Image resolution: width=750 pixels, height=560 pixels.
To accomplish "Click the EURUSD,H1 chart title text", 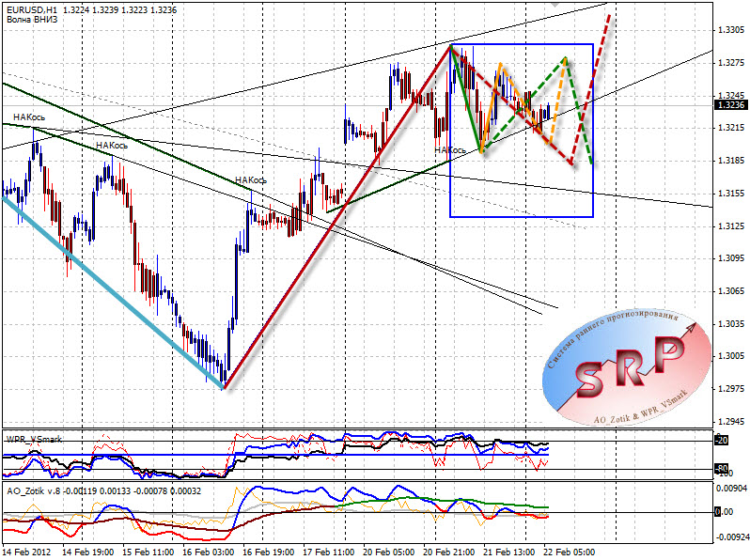I will 32,10.
